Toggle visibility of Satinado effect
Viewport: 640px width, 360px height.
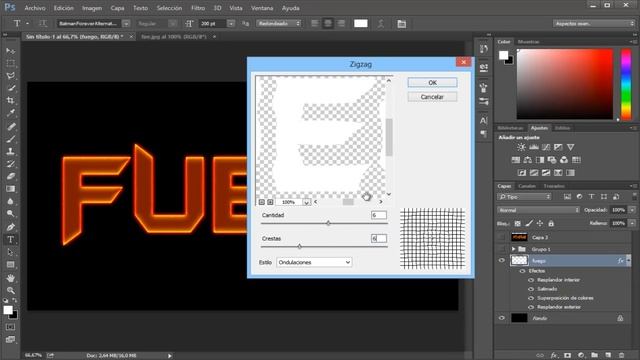531,289
